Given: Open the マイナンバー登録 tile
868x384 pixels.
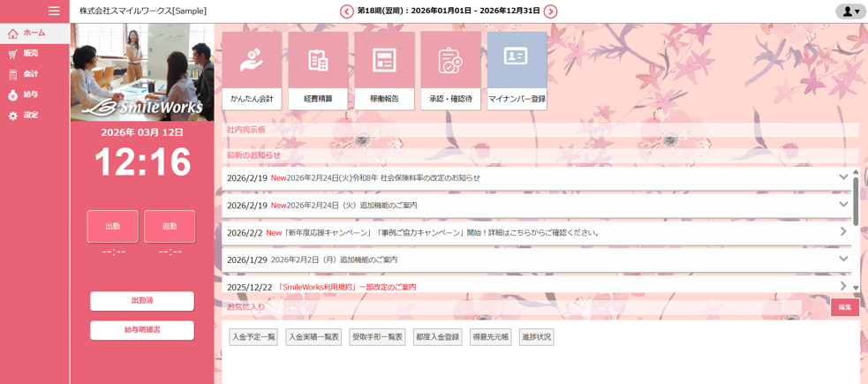Looking at the screenshot, I should [x=517, y=71].
